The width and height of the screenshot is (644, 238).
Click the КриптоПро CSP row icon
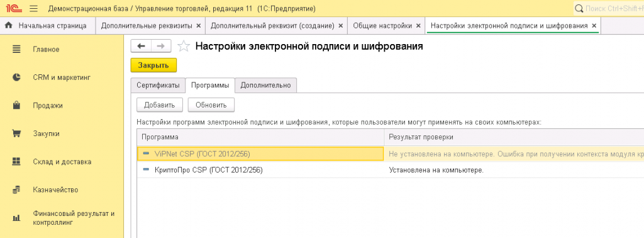[x=146, y=169]
